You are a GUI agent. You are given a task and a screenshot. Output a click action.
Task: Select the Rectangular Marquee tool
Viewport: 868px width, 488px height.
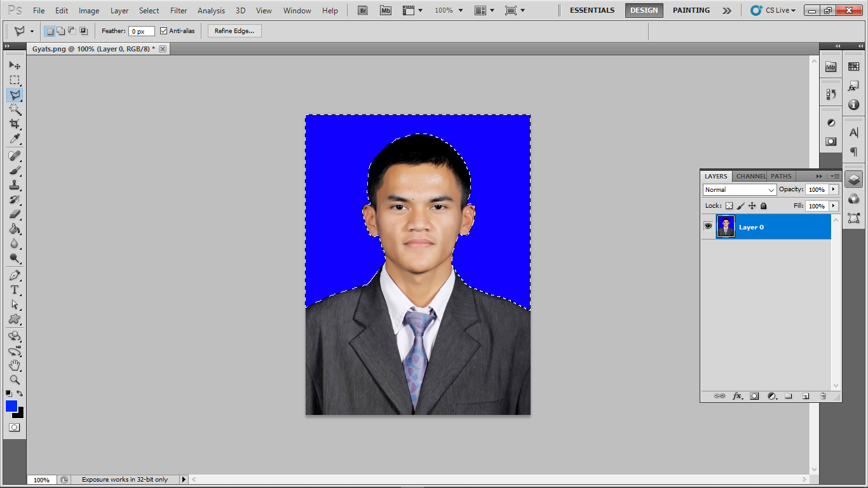[15, 80]
